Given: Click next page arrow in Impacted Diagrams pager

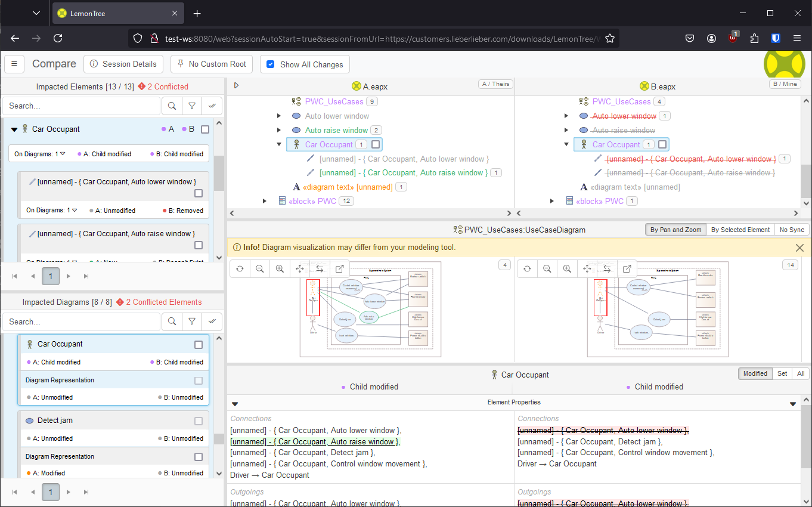Looking at the screenshot, I should tap(69, 492).
